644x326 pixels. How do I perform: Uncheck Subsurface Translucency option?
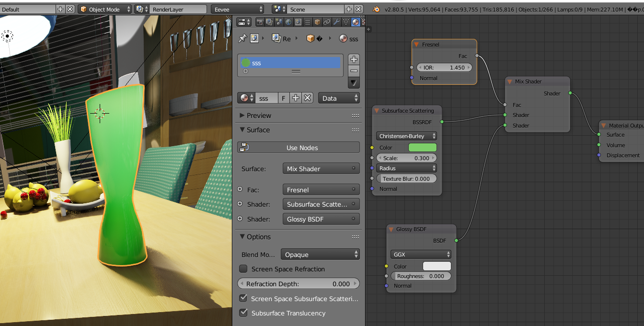click(243, 313)
